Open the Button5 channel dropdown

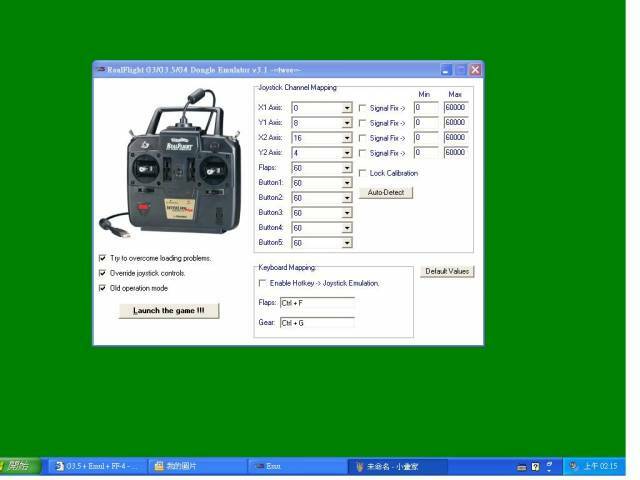point(347,243)
